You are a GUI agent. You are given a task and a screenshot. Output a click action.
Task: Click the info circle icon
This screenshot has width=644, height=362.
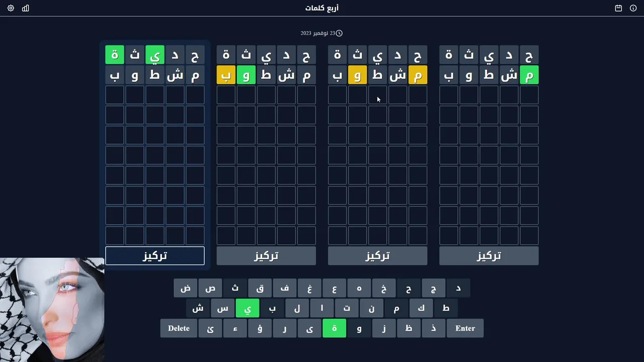pos(633,8)
